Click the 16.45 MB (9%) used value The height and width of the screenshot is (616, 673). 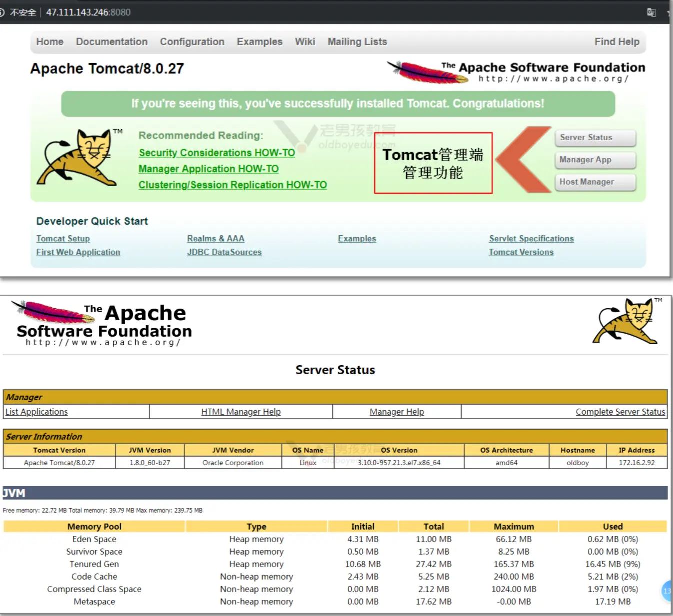click(x=613, y=564)
